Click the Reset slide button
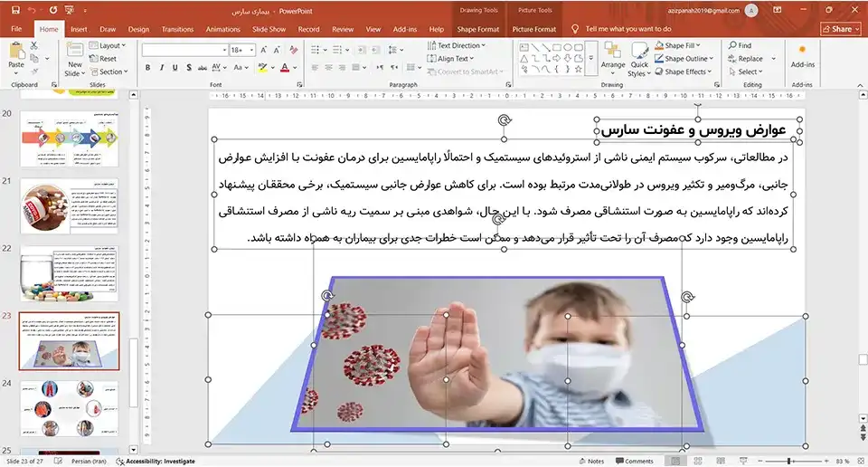868x467 pixels. click(103, 58)
